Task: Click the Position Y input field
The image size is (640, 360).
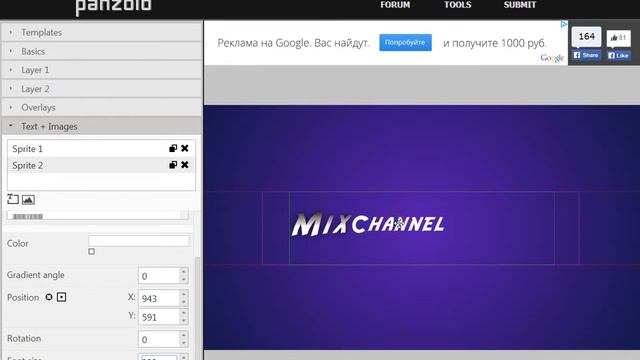Action: click(x=158, y=317)
